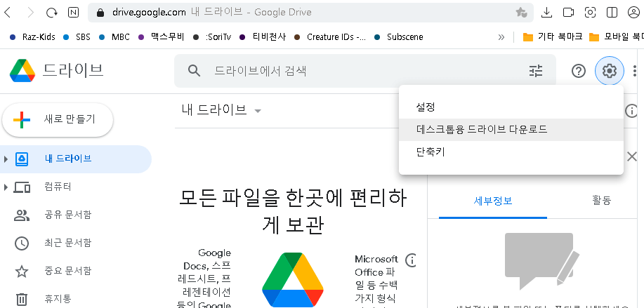Open the 기타 북마크 folder
The height and width of the screenshot is (308, 644).
point(553,37)
